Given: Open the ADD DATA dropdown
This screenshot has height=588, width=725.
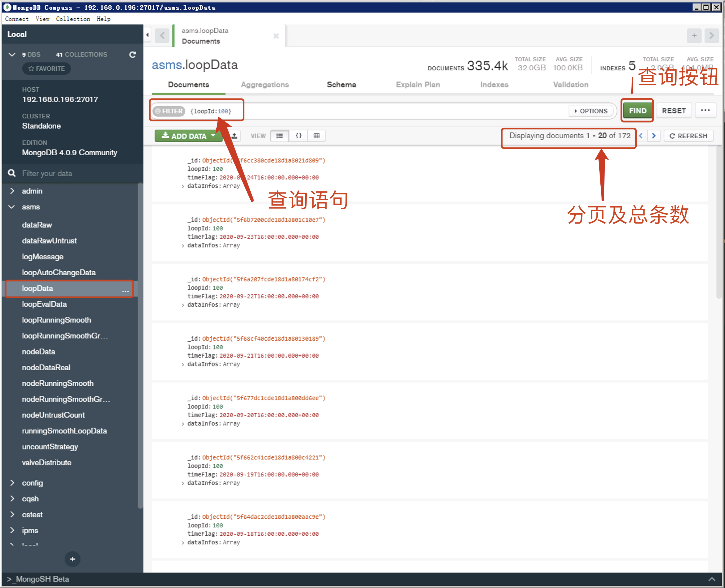Looking at the screenshot, I should point(188,136).
